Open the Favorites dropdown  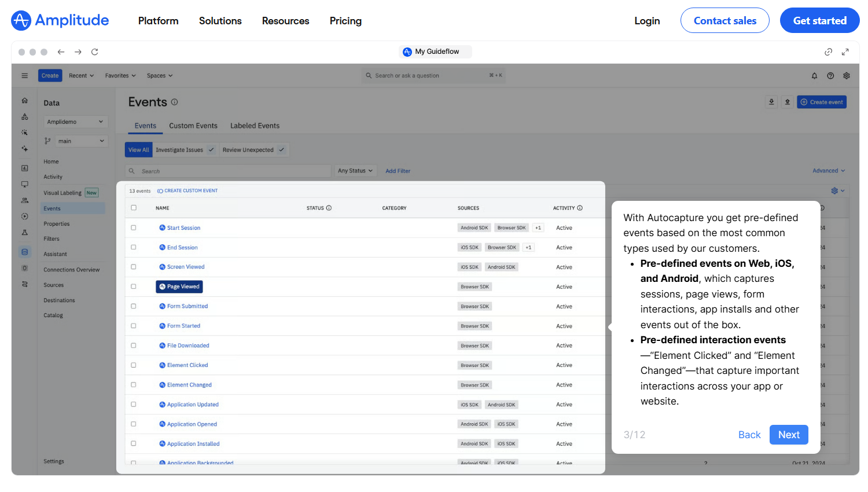[120, 76]
